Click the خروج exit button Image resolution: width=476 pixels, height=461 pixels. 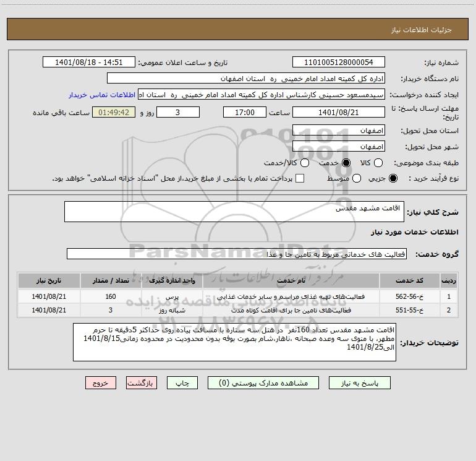pos(101,383)
